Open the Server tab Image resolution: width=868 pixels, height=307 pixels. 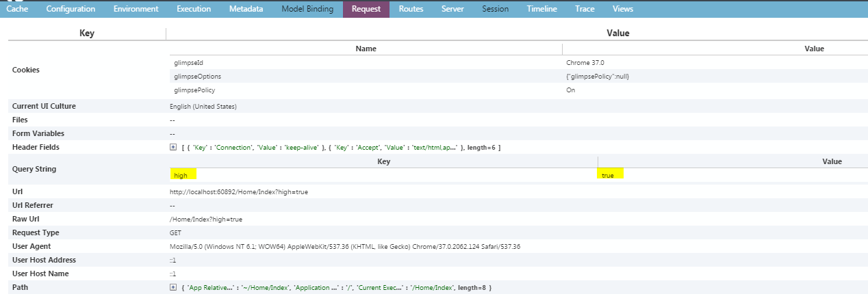pyautogui.click(x=452, y=9)
